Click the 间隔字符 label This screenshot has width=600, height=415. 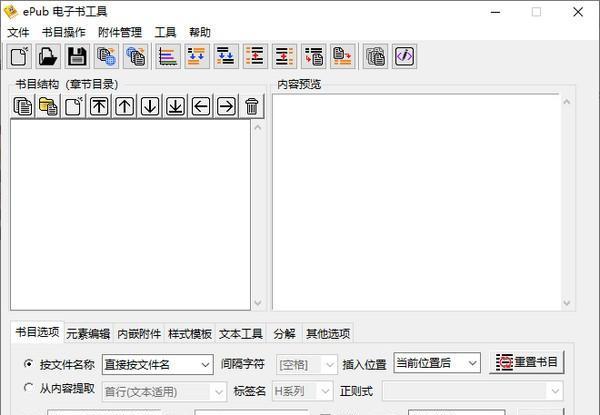[243, 364]
